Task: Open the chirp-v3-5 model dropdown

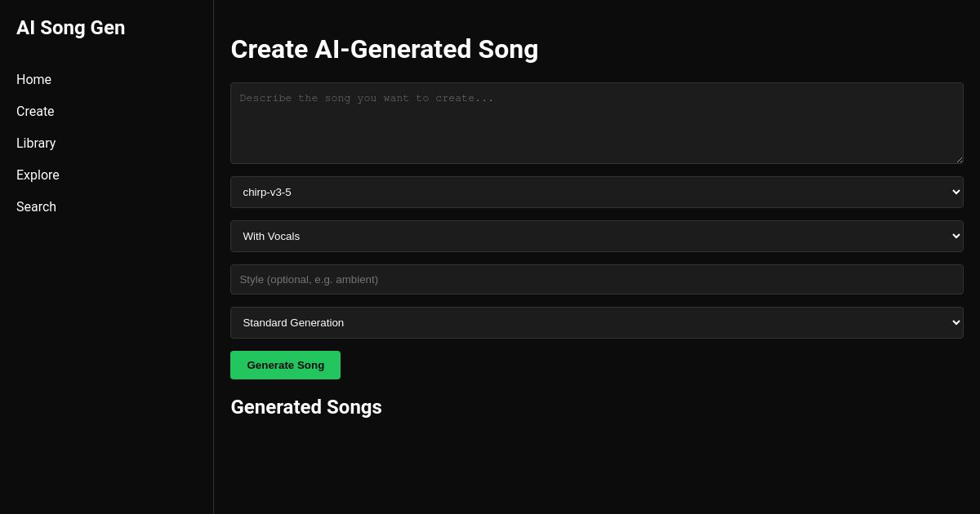Action: (x=596, y=192)
